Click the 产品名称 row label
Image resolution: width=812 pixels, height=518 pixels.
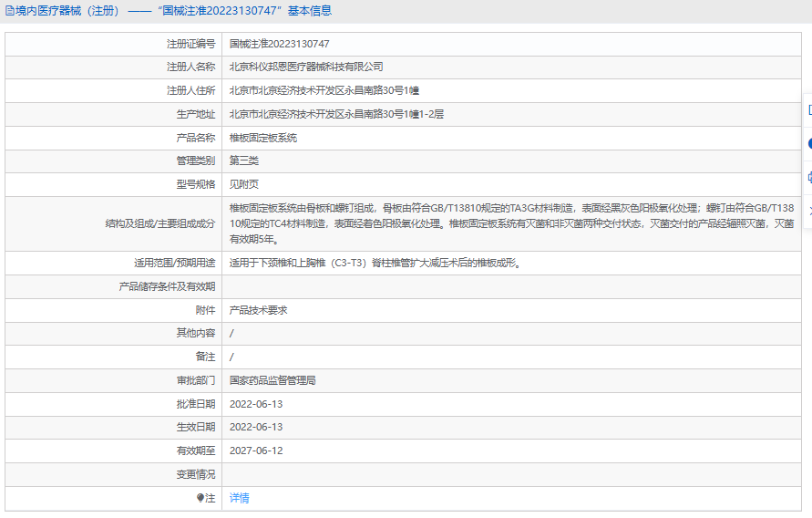pos(196,138)
